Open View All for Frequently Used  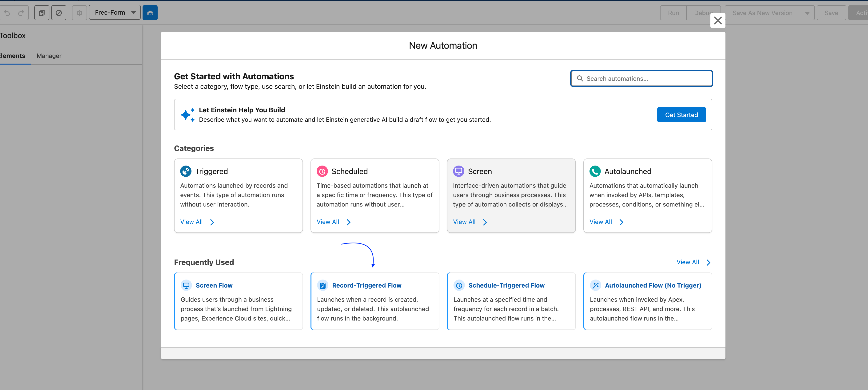[688, 262]
